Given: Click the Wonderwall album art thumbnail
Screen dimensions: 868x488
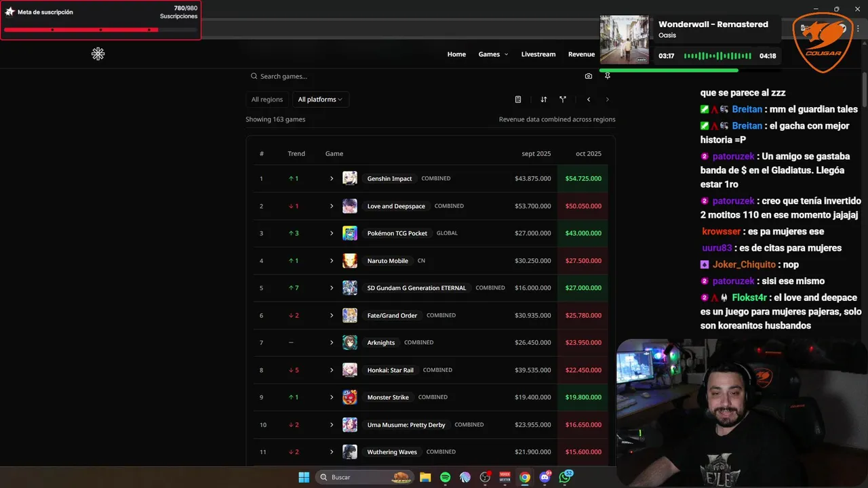Looking at the screenshot, I should 625,40.
